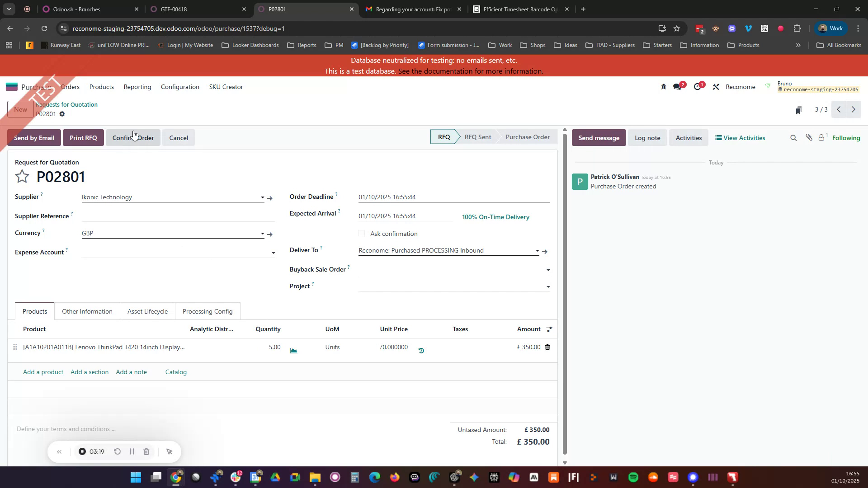Expand the Currency dropdown showing GBP
868x488 pixels.
tap(262, 233)
